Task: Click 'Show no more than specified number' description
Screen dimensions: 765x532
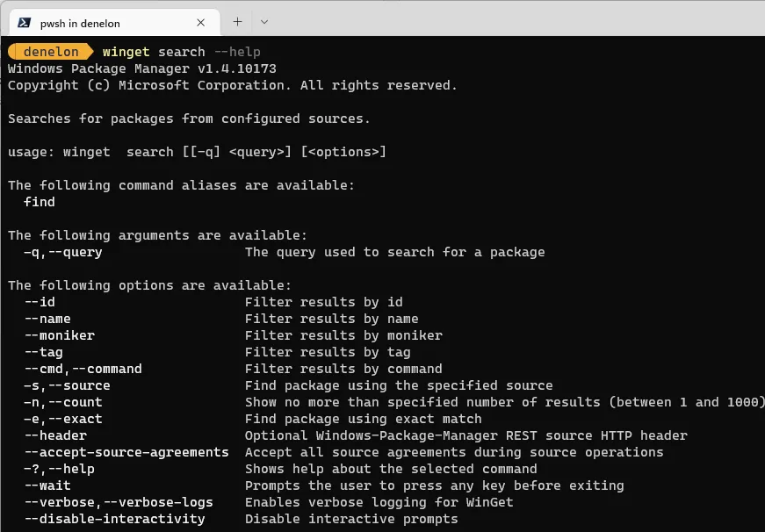Action: pos(505,402)
